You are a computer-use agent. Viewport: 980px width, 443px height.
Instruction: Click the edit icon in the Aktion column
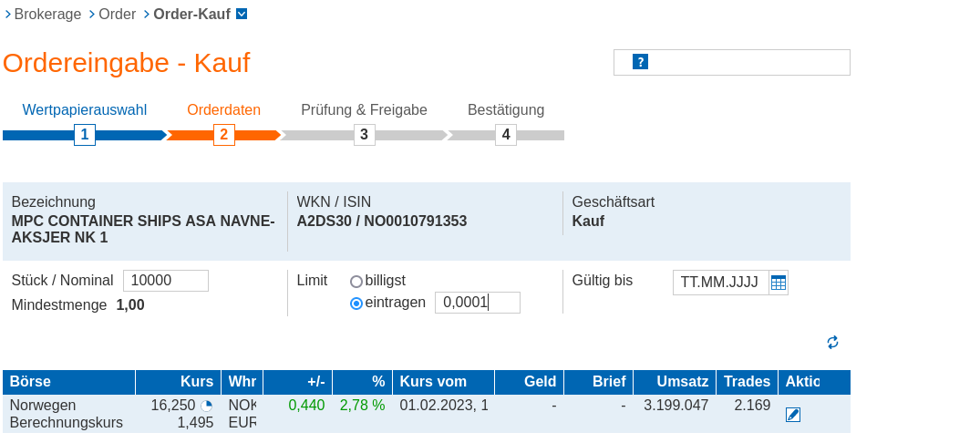coord(793,415)
